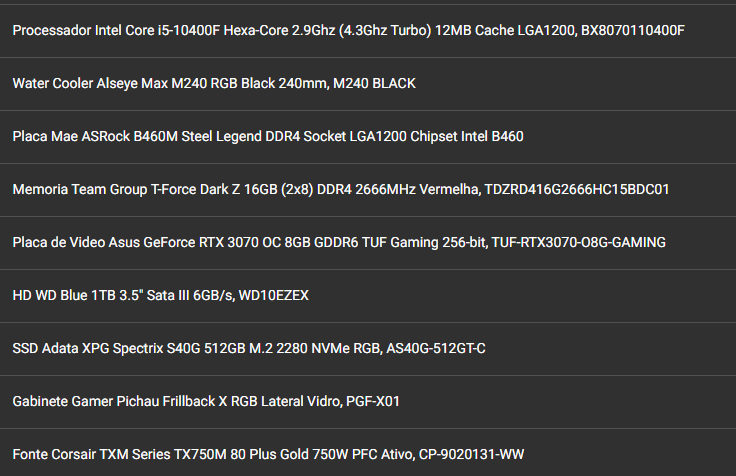Click the TUF-RTX3070-O8G-GAMING model code
This screenshot has height=476, width=736.
[x=578, y=243]
